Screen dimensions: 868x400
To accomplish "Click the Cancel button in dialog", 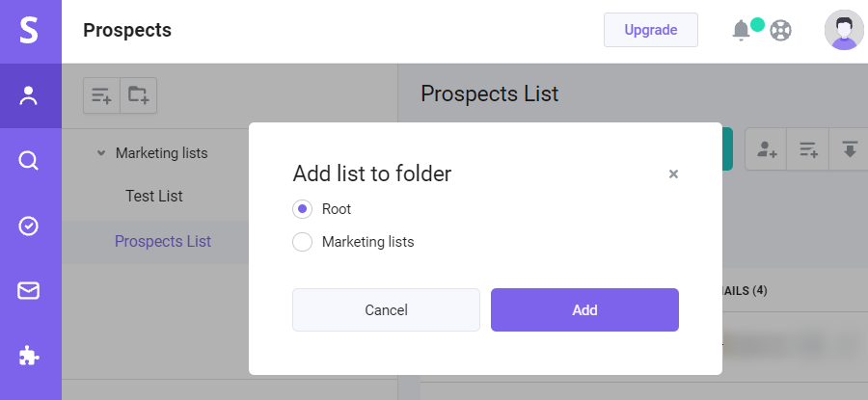I will (386, 309).
